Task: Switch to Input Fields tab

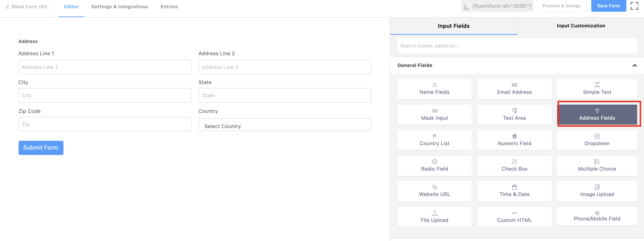Action: pos(454,26)
